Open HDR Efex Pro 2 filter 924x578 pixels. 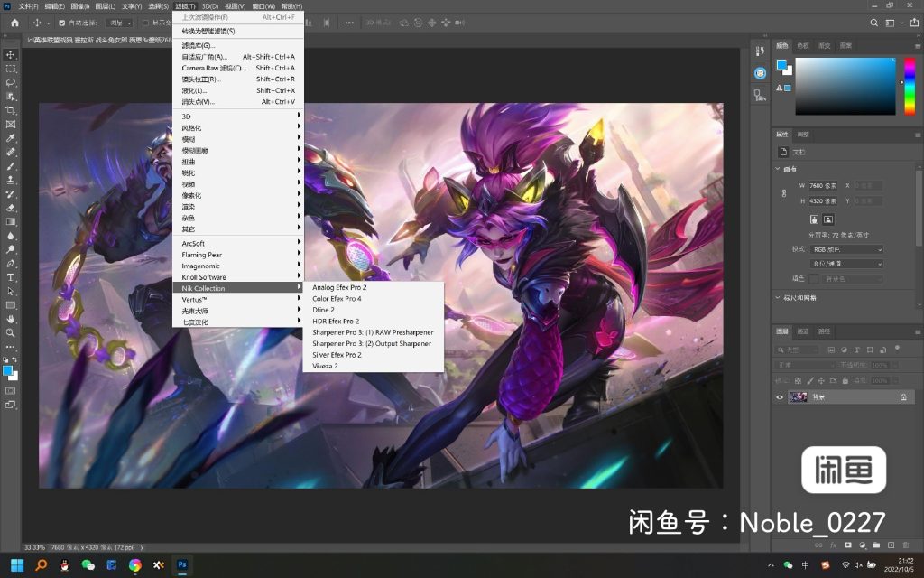pos(373,322)
